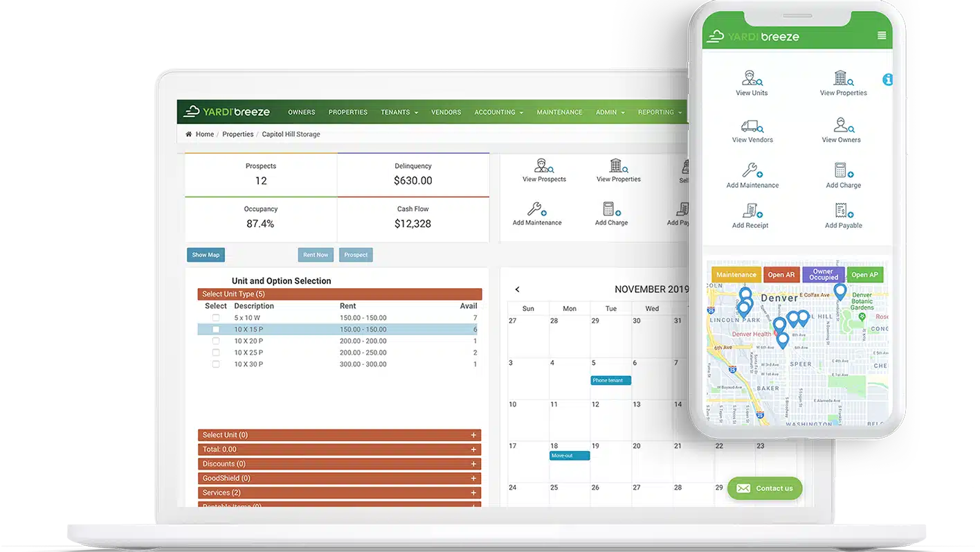Open the Tenants dropdown menu
The height and width of the screenshot is (552, 980).
point(399,112)
